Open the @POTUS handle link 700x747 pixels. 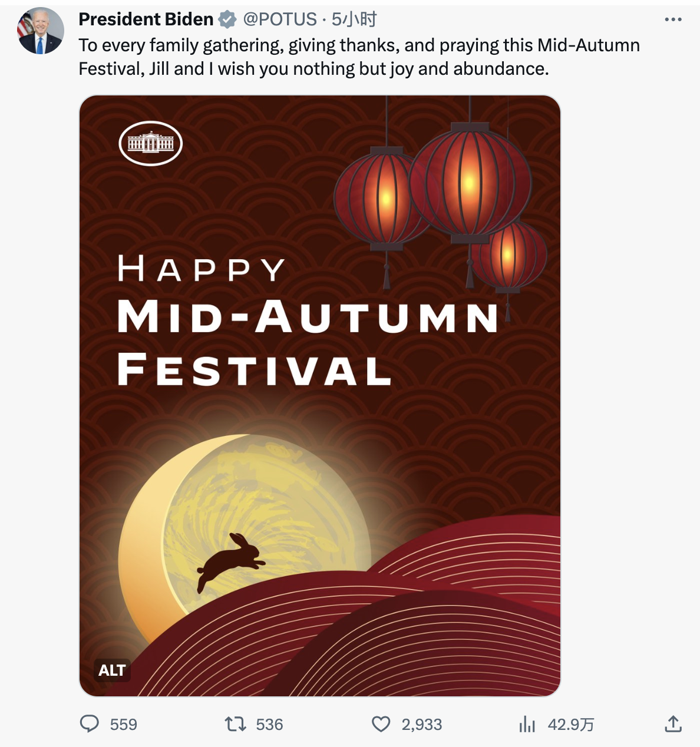tap(280, 19)
